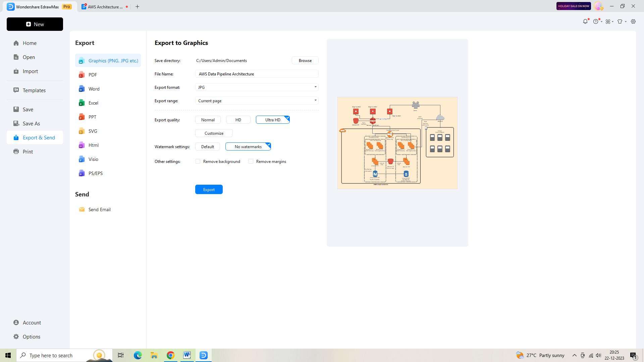The height and width of the screenshot is (362, 644).
Task: Click the SVG export format icon
Action: click(x=82, y=131)
